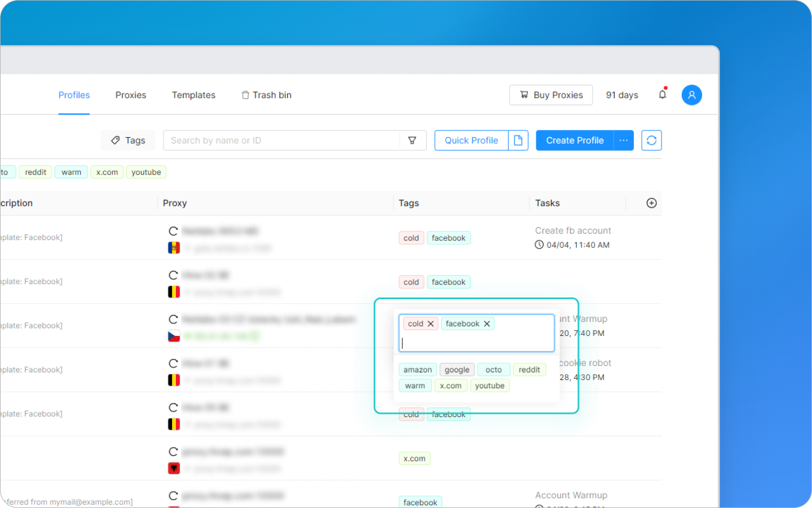This screenshot has width=812, height=508.
Task: Toggle the Tags filter button
Action: click(x=128, y=141)
